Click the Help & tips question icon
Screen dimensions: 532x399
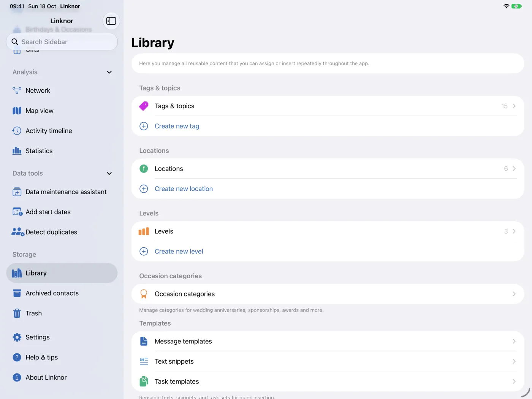point(17,357)
